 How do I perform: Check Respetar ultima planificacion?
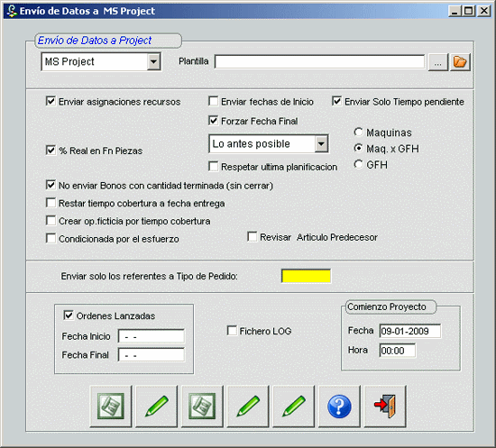213,166
